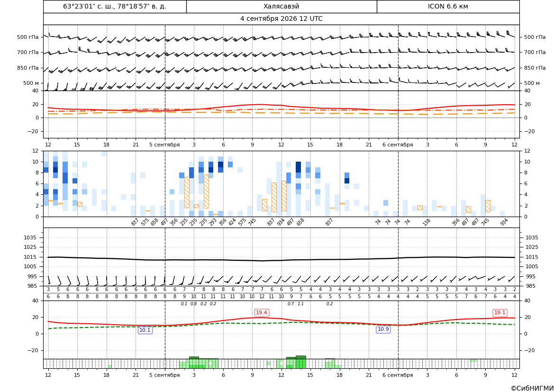Click the 5 сентября date marker on the upper axis
Screen dimensions: 554x392
164,145
